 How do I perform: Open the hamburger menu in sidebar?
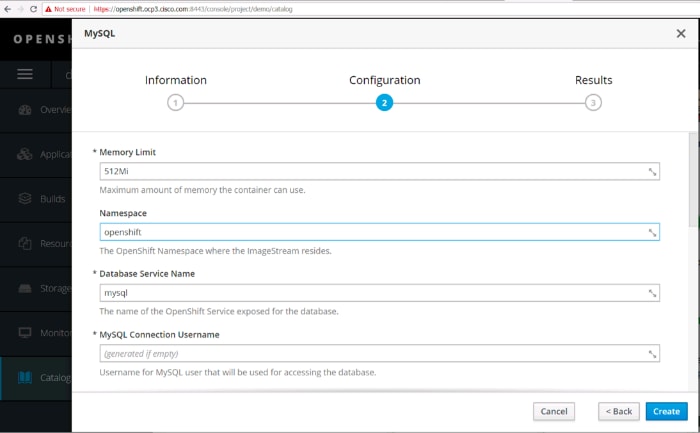[25, 74]
